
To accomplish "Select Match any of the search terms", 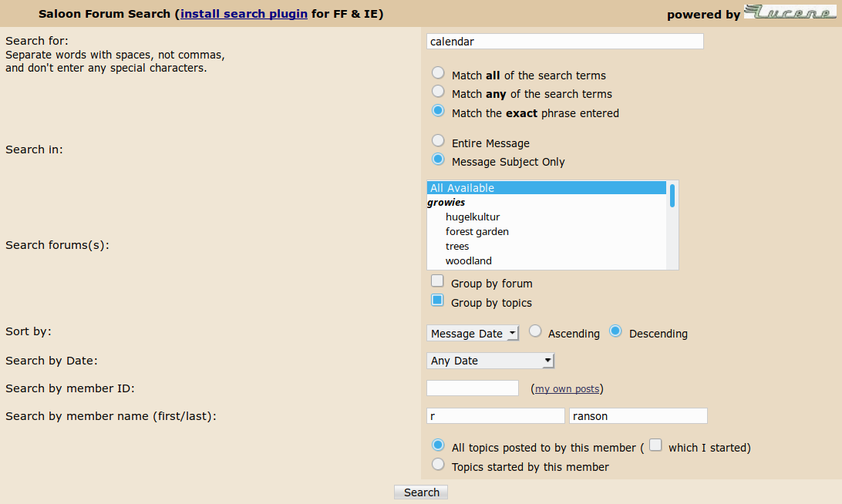I will tap(438, 91).
